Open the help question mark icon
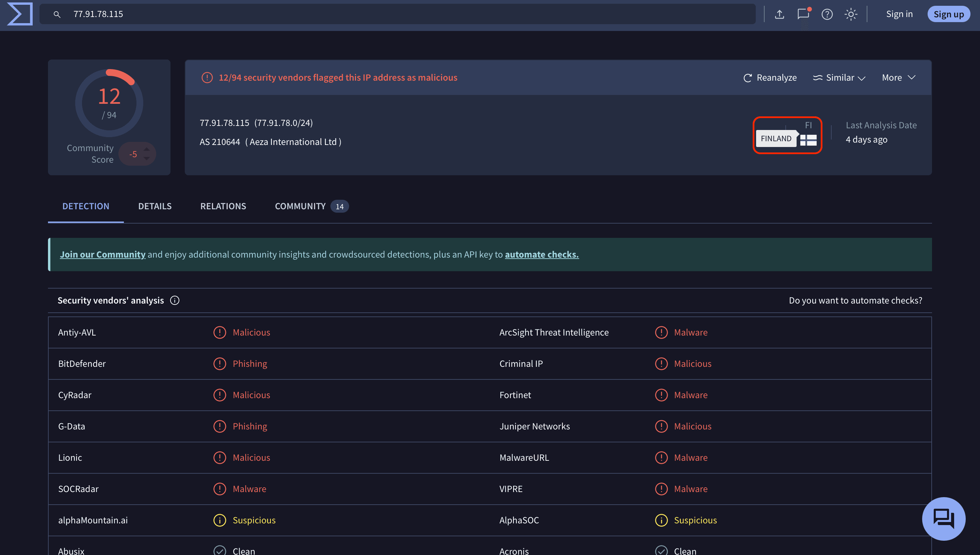 827,15
